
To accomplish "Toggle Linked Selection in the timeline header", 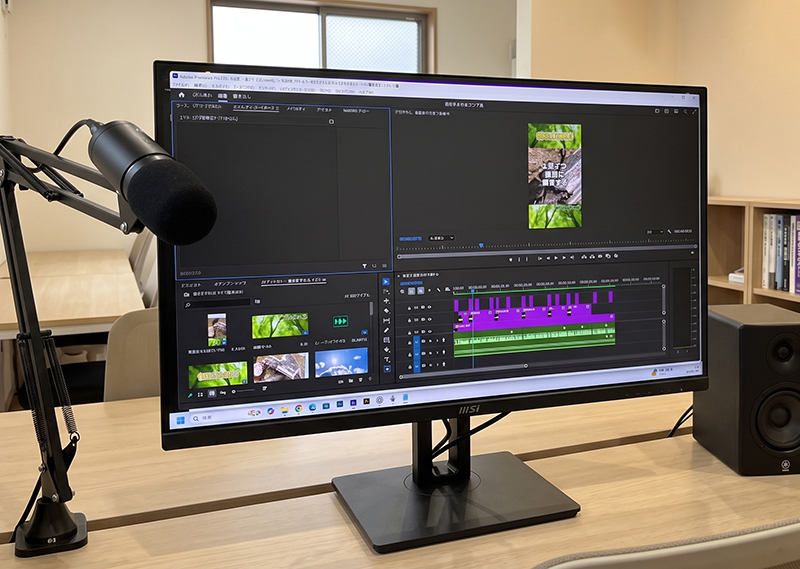I will (420, 290).
